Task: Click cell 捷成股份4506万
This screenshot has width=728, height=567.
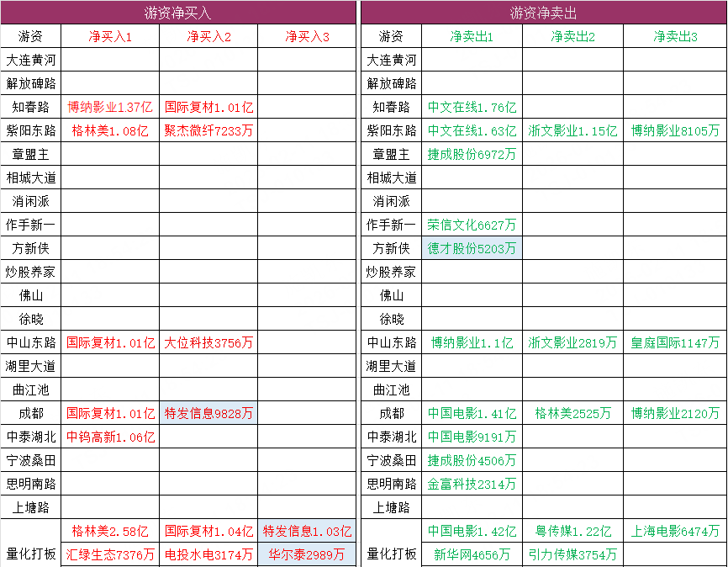Action: pyautogui.click(x=472, y=460)
